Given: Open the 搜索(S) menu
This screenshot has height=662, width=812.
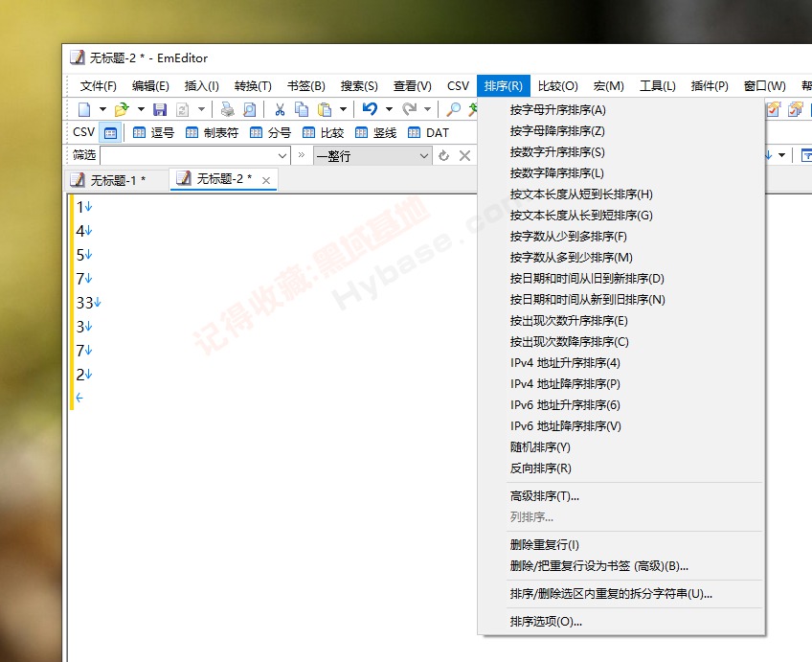Looking at the screenshot, I should point(359,86).
